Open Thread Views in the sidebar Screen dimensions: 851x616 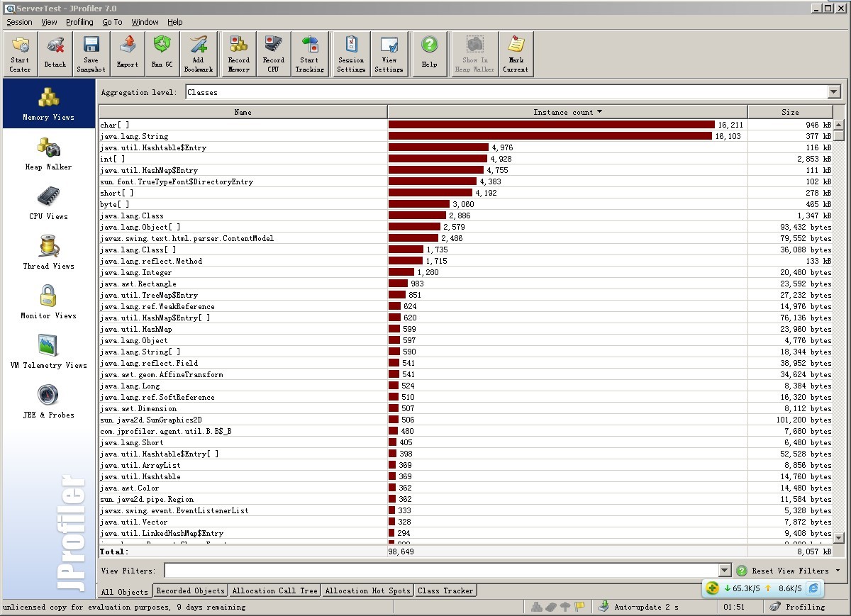click(x=48, y=253)
